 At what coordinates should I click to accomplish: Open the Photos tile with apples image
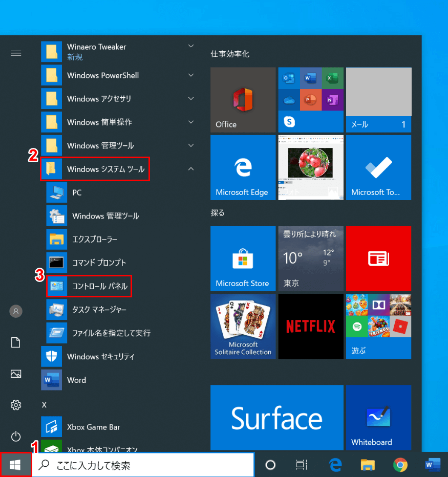coord(311,168)
